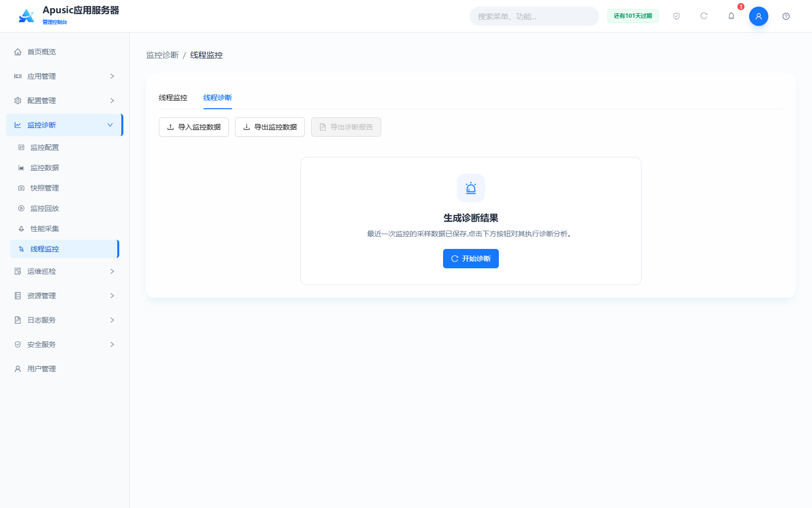The image size is (812, 508).
Task: Click the 性能采集 submenu icon
Action: (21, 229)
